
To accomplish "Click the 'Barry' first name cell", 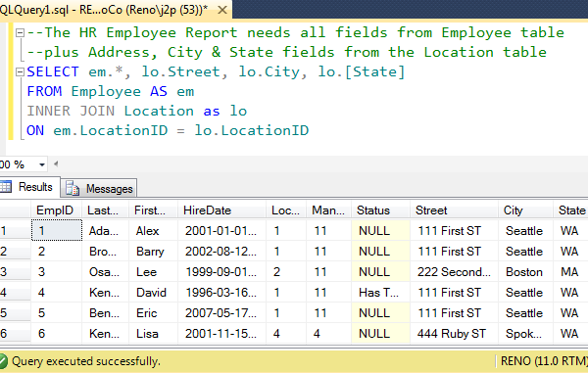I will point(154,252).
